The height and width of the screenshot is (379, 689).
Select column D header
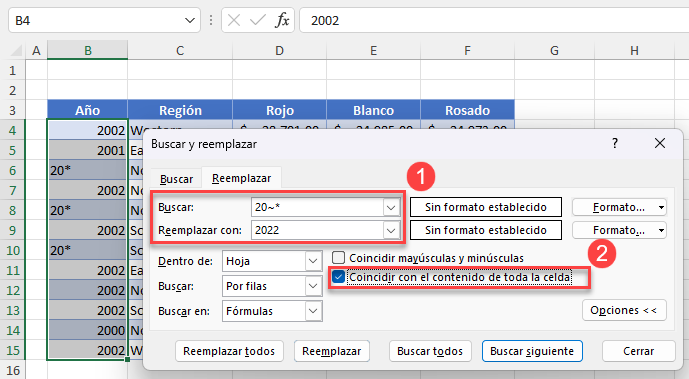[x=279, y=51]
